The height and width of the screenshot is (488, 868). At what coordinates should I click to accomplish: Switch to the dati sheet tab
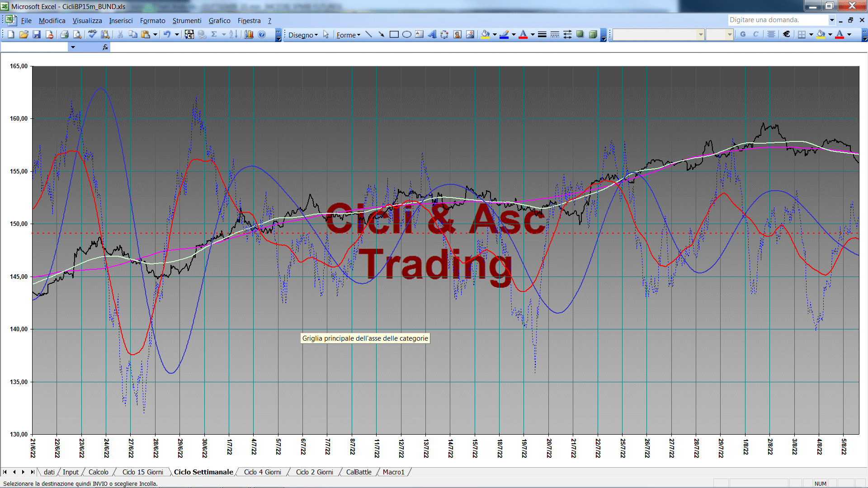(x=49, y=472)
